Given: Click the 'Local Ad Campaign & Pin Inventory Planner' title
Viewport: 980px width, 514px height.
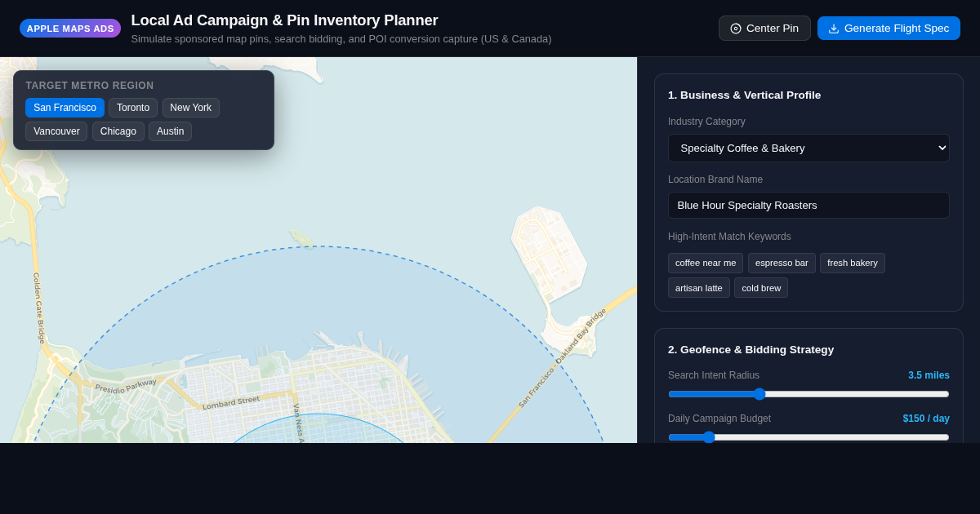Looking at the screenshot, I should (x=284, y=20).
